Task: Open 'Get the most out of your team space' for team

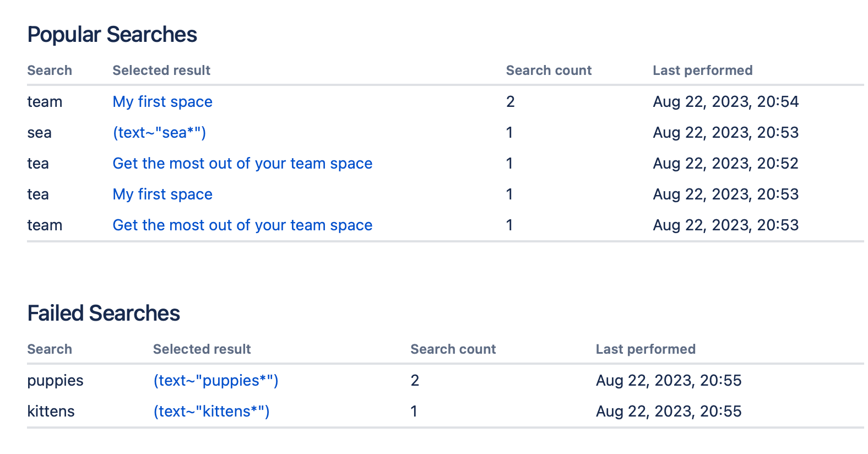Action: click(x=242, y=225)
